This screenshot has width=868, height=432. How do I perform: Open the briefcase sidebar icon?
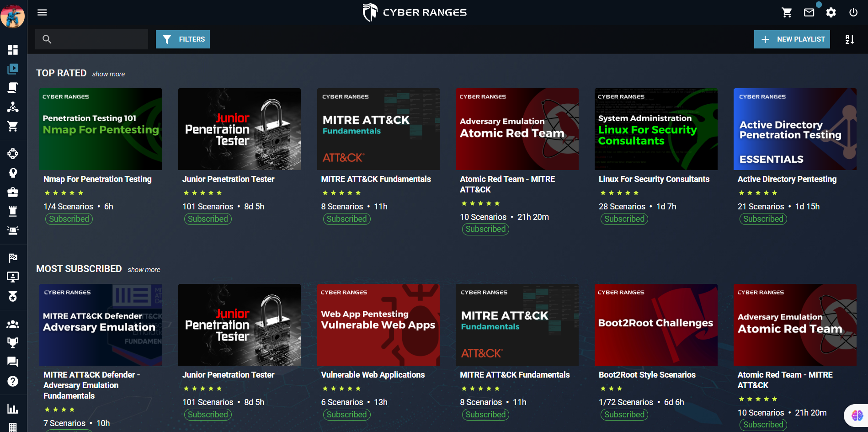tap(13, 192)
